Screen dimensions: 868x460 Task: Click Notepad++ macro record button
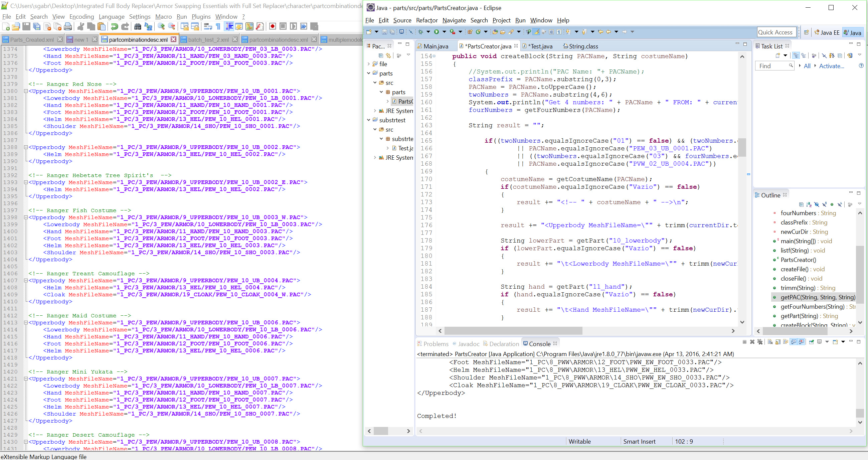tap(273, 26)
